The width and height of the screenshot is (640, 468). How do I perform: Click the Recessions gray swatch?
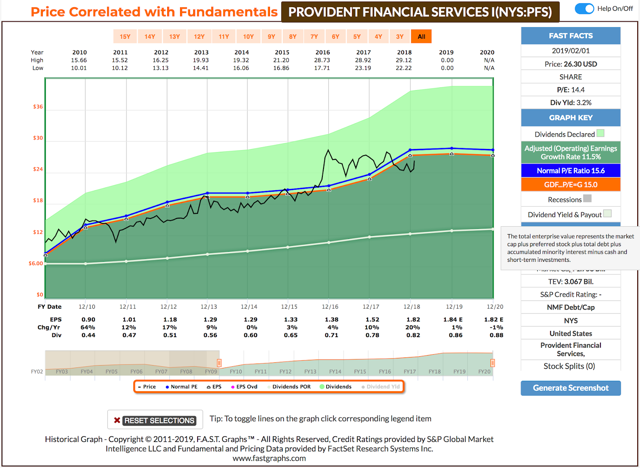click(x=587, y=199)
